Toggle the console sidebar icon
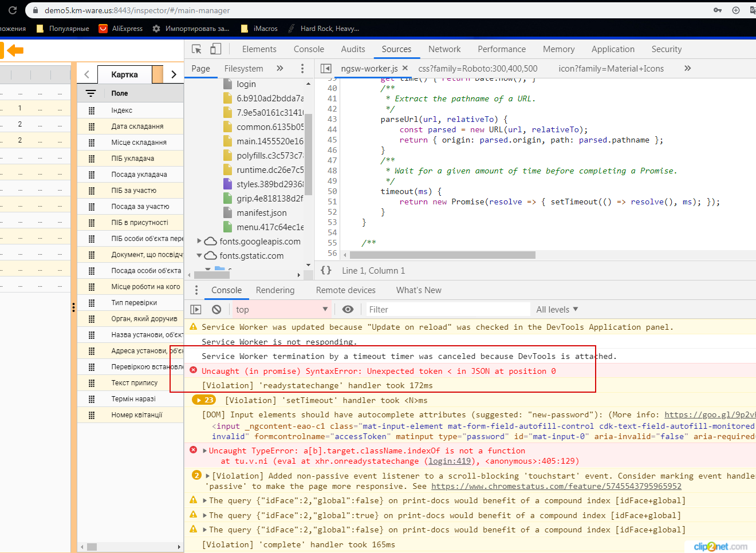Screen dimensions: 756x553 click(196, 309)
